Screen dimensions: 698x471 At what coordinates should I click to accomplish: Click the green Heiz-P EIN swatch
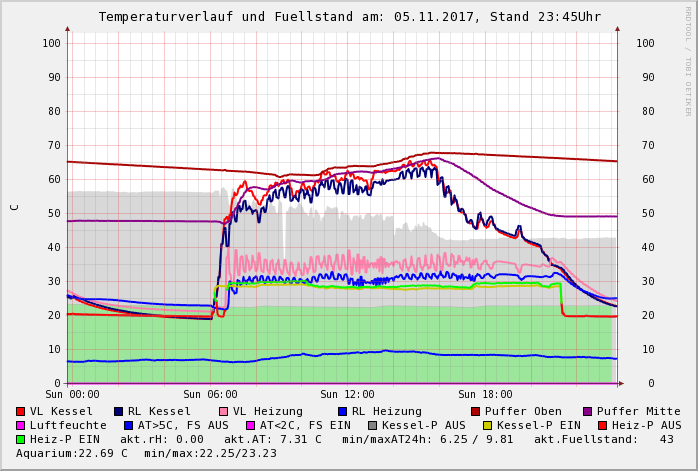coord(21,439)
